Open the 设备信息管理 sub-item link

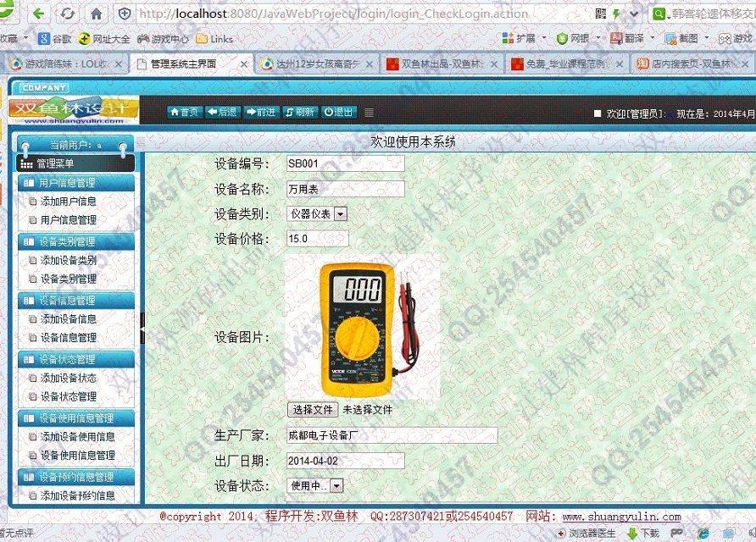coord(68,338)
